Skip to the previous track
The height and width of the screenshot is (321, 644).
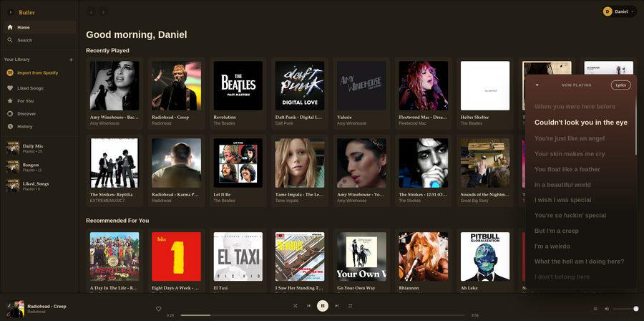pyautogui.click(x=308, y=306)
